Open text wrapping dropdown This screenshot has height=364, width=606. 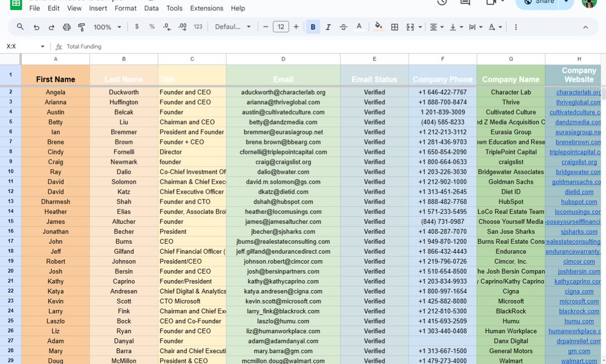[475, 27]
